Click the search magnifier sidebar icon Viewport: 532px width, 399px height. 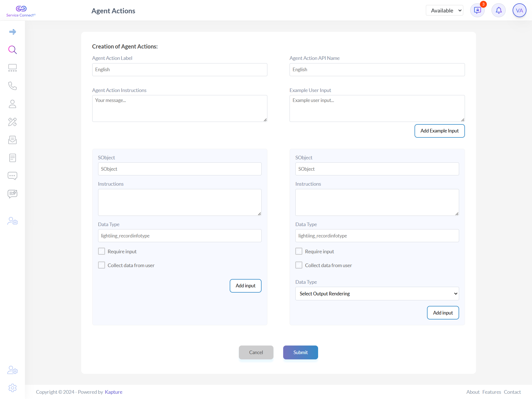12,50
